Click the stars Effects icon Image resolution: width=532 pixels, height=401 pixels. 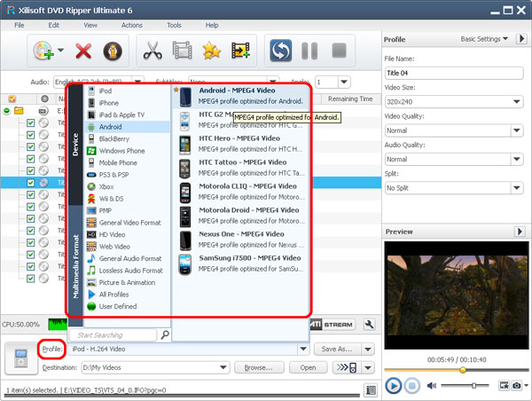coord(211,51)
